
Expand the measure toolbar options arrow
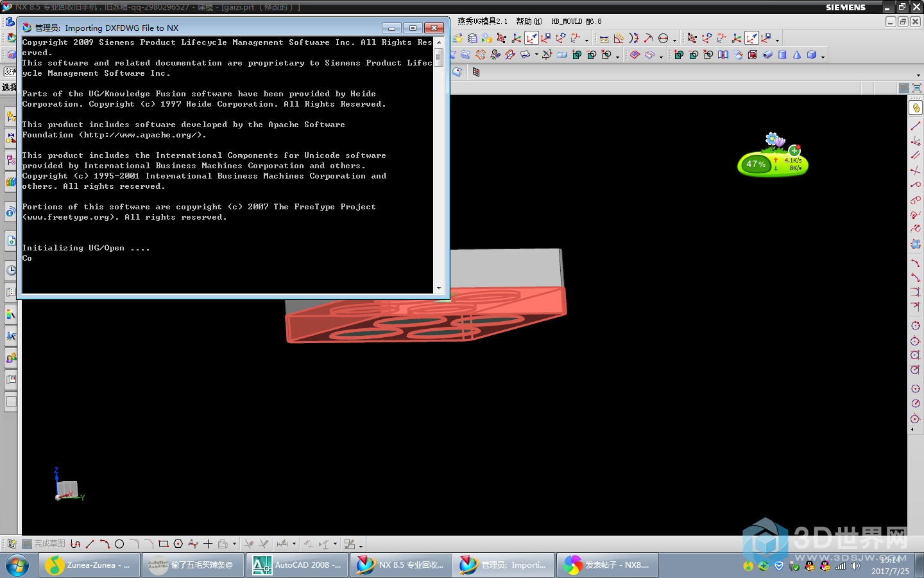(x=674, y=40)
